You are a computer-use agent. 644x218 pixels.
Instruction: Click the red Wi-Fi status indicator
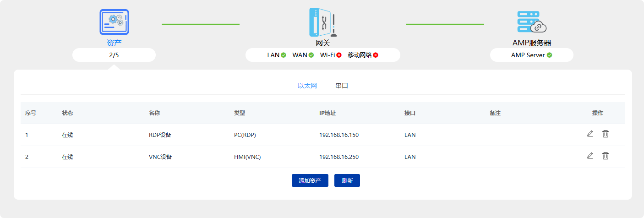339,55
